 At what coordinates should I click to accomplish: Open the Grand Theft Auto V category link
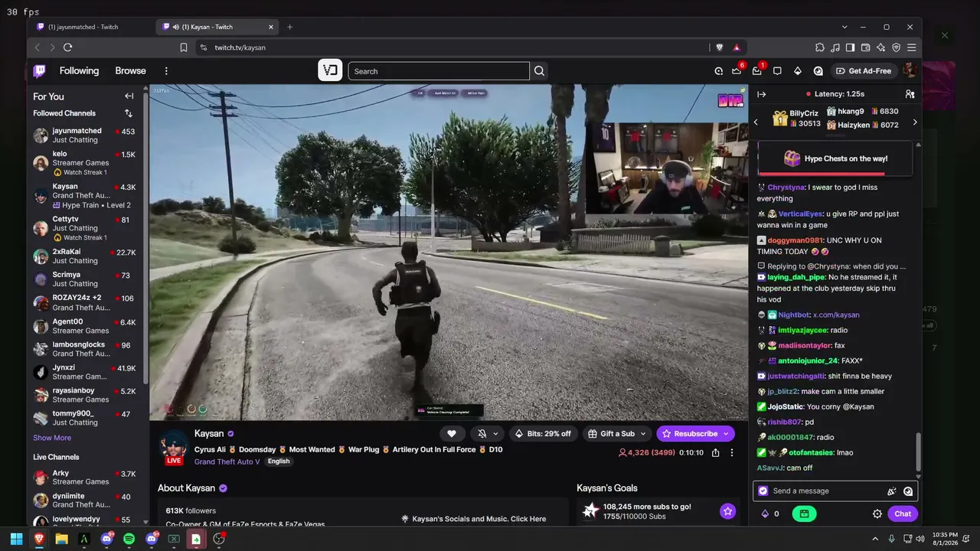point(227,461)
